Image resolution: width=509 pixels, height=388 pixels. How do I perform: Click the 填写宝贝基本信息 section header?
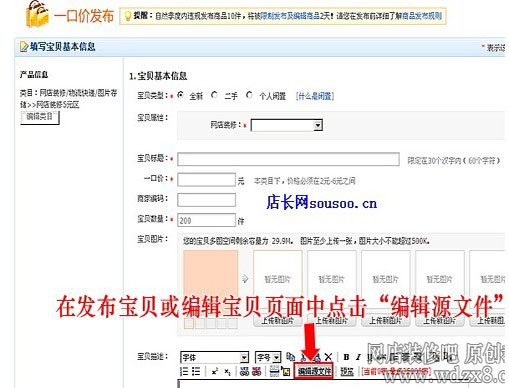coord(63,47)
